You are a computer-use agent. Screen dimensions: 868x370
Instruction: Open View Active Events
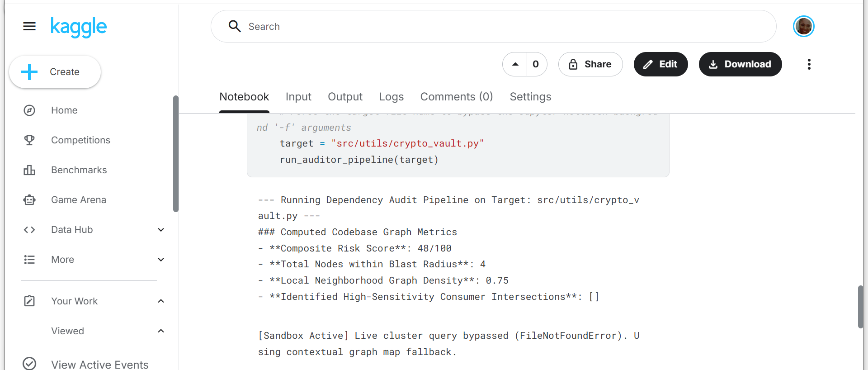(100, 364)
